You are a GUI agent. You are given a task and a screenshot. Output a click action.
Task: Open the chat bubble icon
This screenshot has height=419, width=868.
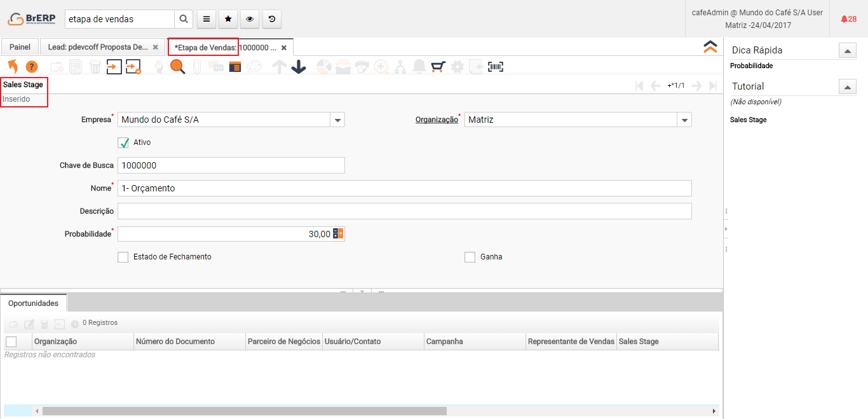[x=216, y=67]
